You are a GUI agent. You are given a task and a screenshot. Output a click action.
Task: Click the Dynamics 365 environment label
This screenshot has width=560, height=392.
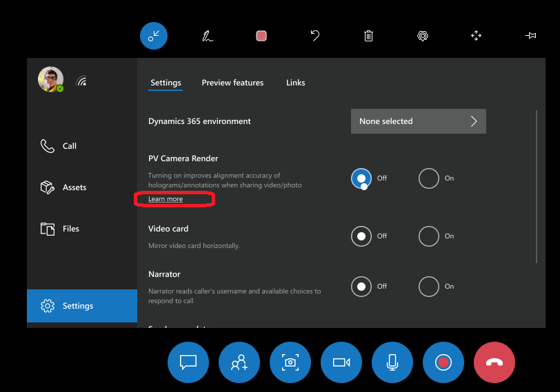pyautogui.click(x=199, y=121)
